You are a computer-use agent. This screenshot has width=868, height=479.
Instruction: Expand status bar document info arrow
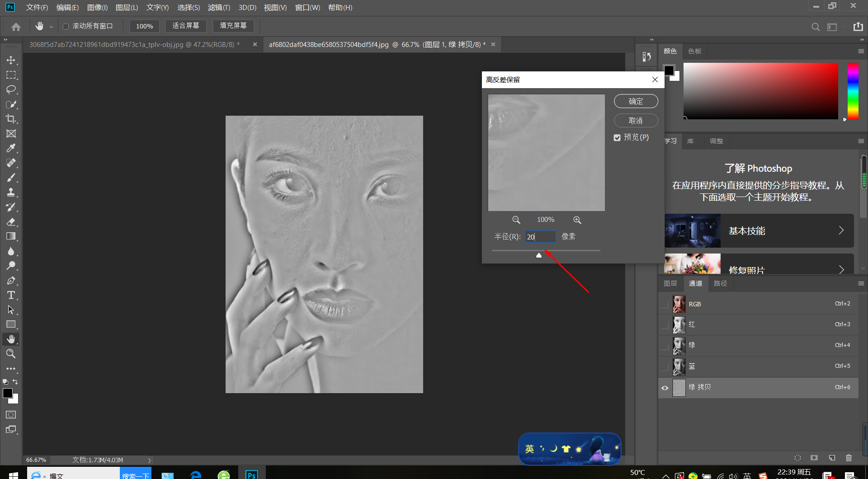point(149,460)
